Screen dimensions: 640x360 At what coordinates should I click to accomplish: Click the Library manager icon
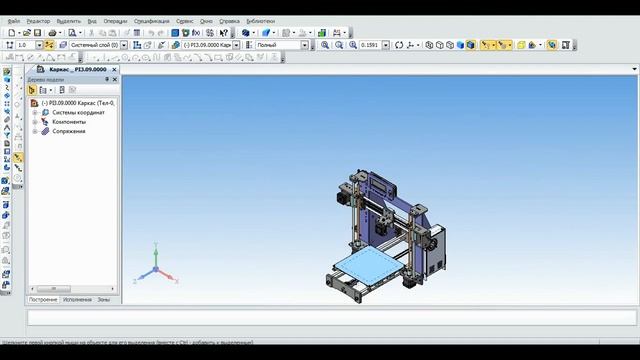175,33
